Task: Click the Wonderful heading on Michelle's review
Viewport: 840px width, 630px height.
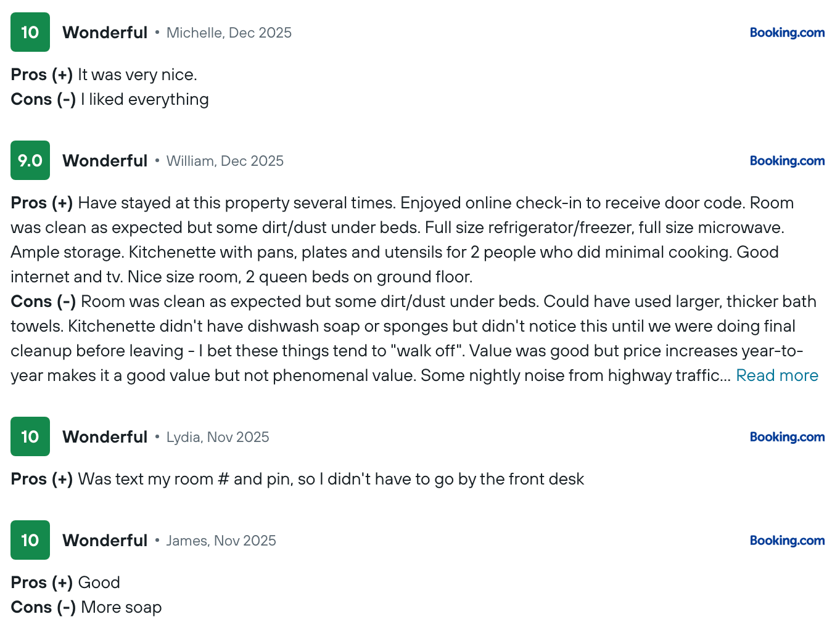Action: 105,33
